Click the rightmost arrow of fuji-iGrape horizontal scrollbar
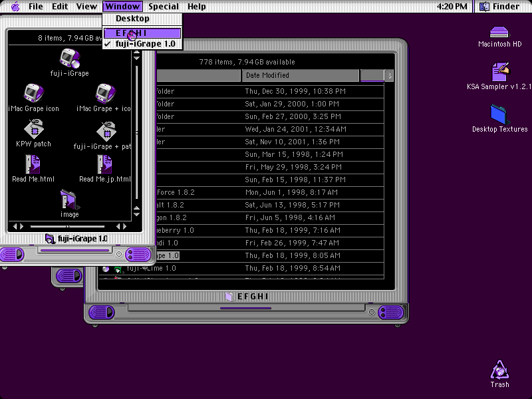Image resolution: width=532 pixels, height=399 pixels. tap(125, 226)
